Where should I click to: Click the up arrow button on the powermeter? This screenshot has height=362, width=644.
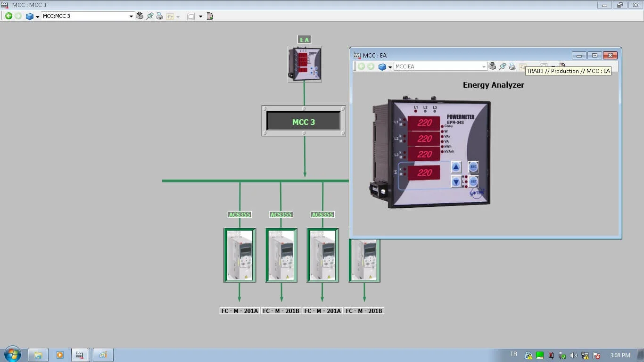(x=456, y=167)
